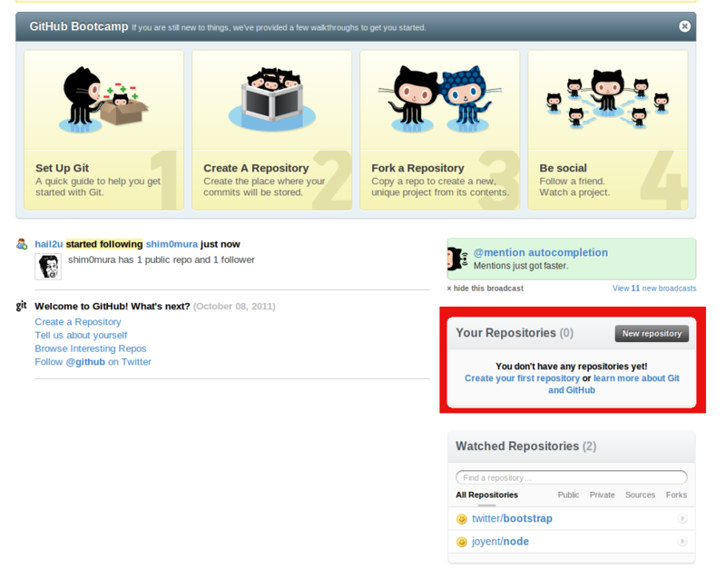Click the repo icon beside joyent/node
Image resolution: width=726 pixels, height=588 pixels.
pos(462,542)
